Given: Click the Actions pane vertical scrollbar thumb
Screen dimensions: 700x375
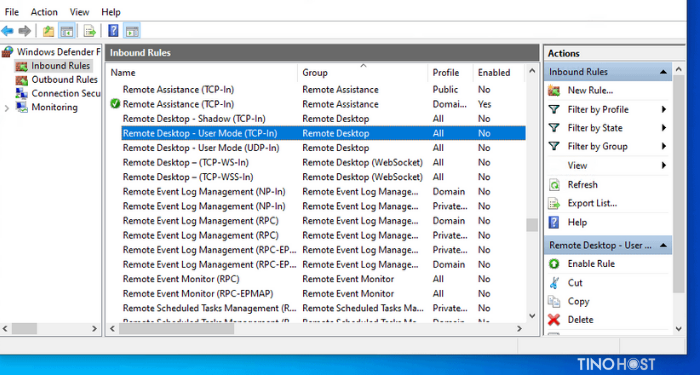Looking at the screenshot, I should pyautogui.click(x=678, y=184).
